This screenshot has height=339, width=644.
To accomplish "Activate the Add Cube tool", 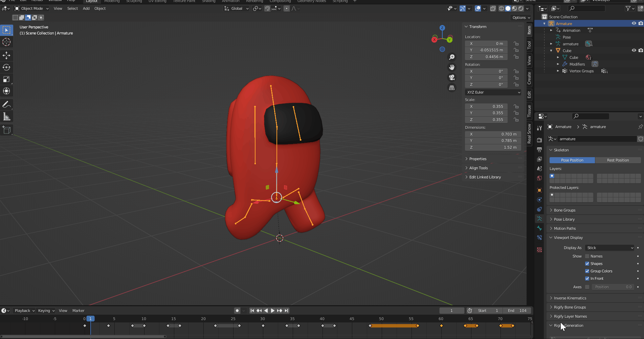I will click(x=6, y=130).
